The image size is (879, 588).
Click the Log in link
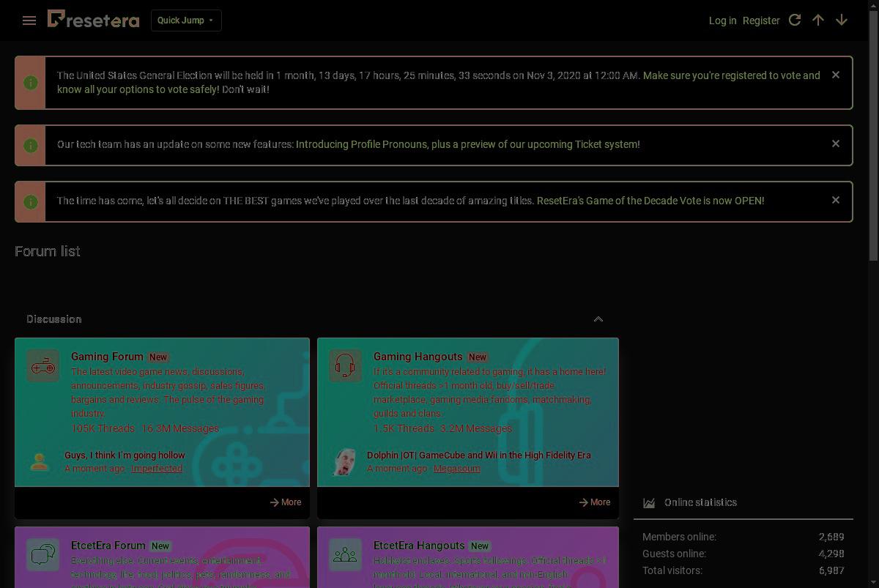[722, 21]
